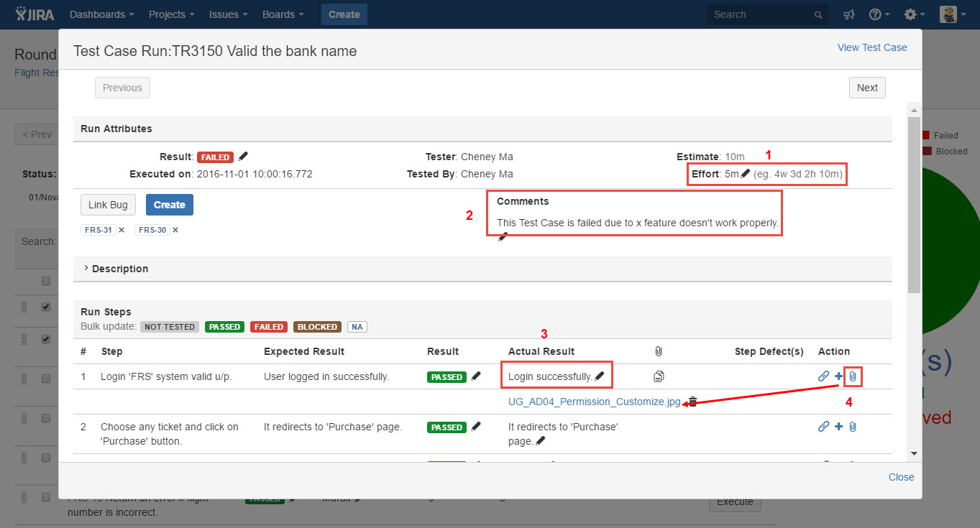
Task: Open linked issue FRS-30
Action: click(152, 230)
